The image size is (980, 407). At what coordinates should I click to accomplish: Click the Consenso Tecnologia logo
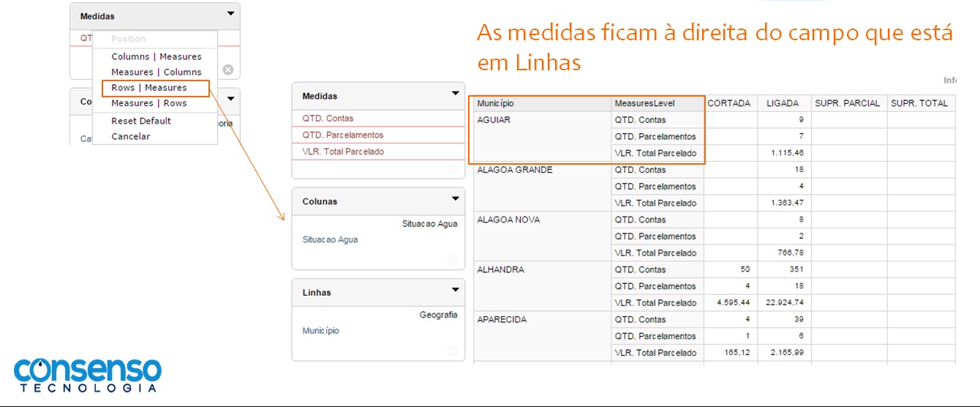coord(88,374)
